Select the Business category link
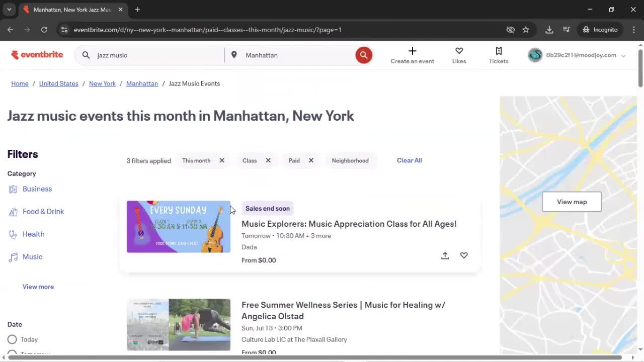Screen dimensions: 644x362 click(x=37, y=189)
